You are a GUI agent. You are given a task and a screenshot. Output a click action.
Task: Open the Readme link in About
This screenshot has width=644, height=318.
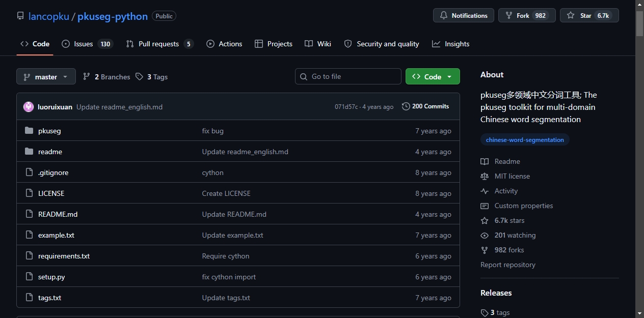coord(500,161)
